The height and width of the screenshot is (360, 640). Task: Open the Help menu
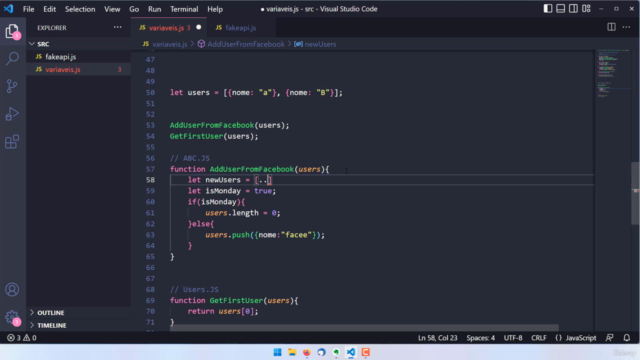215,9
